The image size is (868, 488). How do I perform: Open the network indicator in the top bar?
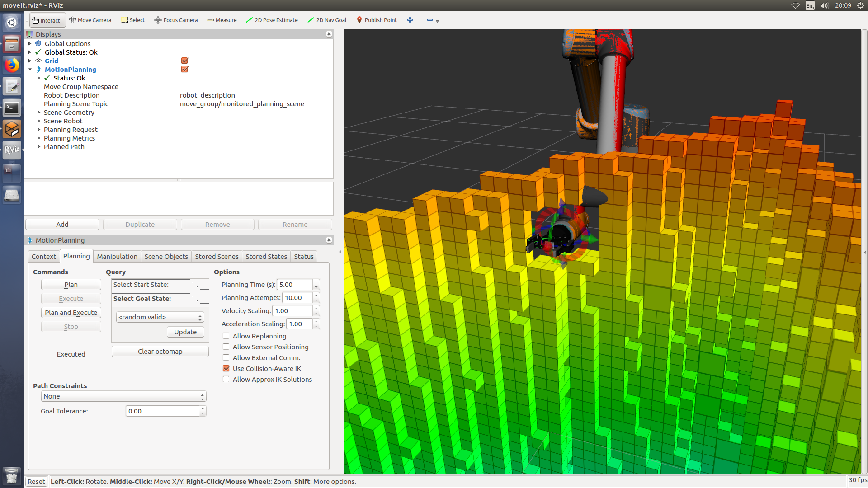tap(796, 5)
